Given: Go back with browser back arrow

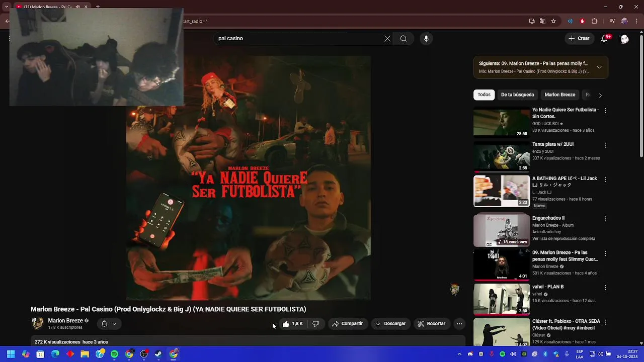Looking at the screenshot, I should coord(7,21).
